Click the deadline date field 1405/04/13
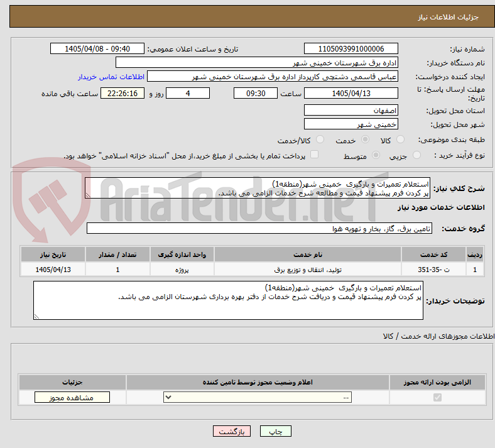The height and width of the screenshot is (448, 495). pyautogui.click(x=351, y=93)
